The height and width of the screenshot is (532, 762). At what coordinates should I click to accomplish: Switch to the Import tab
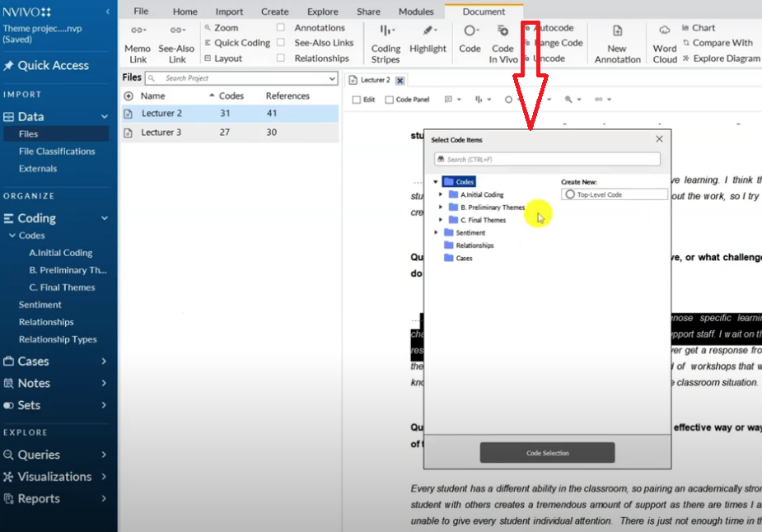click(x=229, y=12)
